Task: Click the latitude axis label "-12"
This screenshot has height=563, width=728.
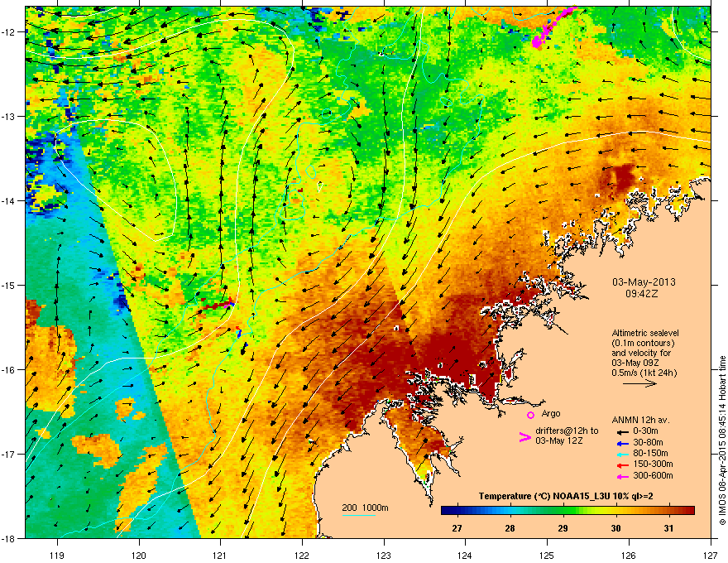Action: pos(9,32)
